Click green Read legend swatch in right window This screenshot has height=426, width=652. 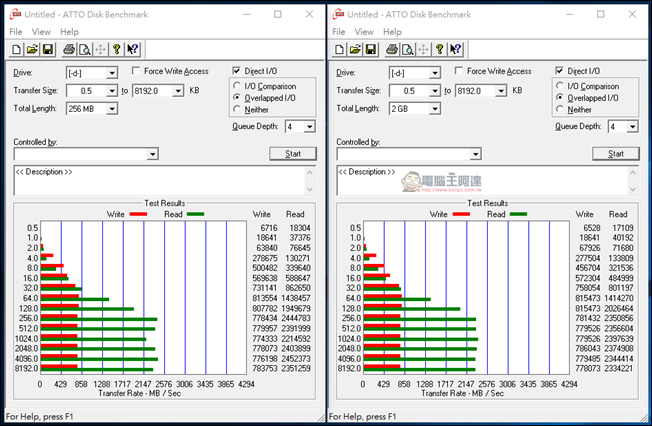(519, 214)
